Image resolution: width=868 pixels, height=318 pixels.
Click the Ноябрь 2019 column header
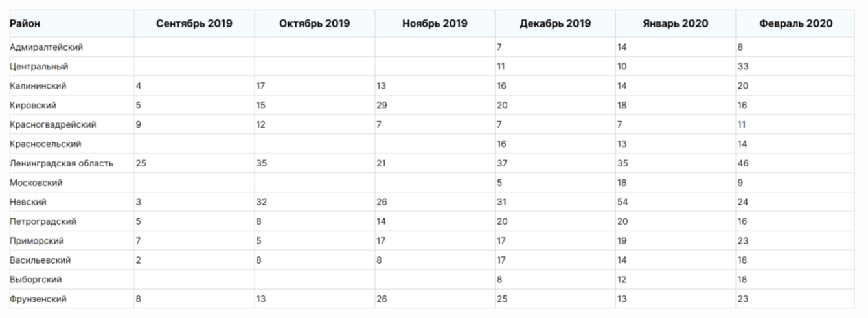[x=435, y=24]
